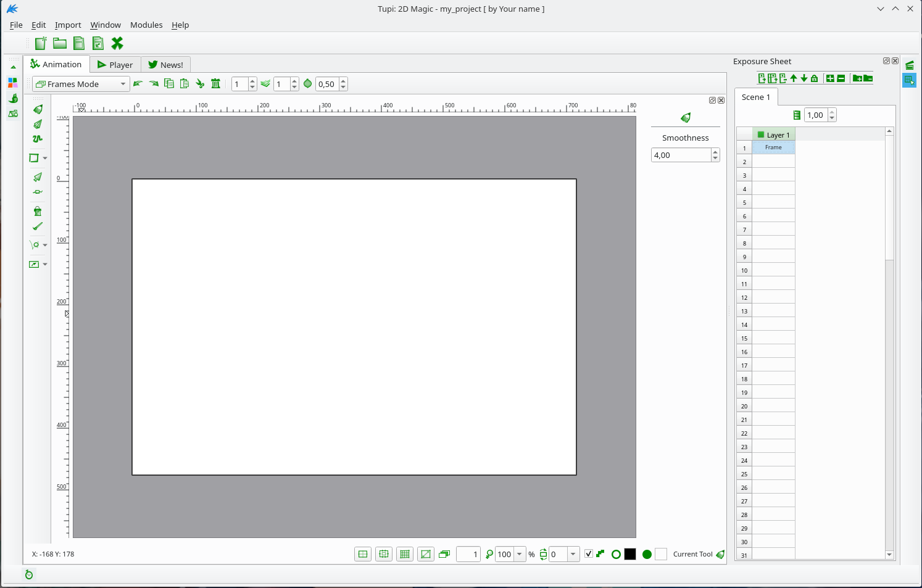Viewport: 922px width, 588px height.
Task: Move frame down with the down arrow
Action: pyautogui.click(x=804, y=78)
